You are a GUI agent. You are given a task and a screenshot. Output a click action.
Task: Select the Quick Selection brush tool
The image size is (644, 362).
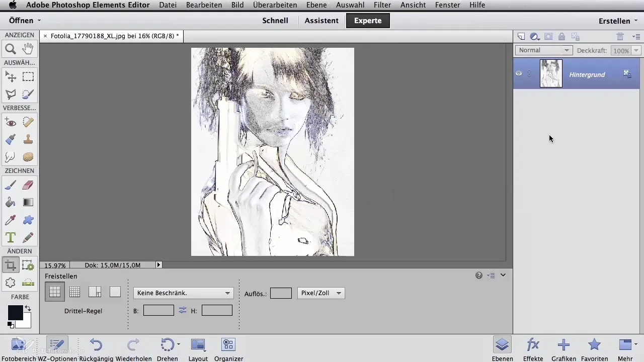[28, 94]
